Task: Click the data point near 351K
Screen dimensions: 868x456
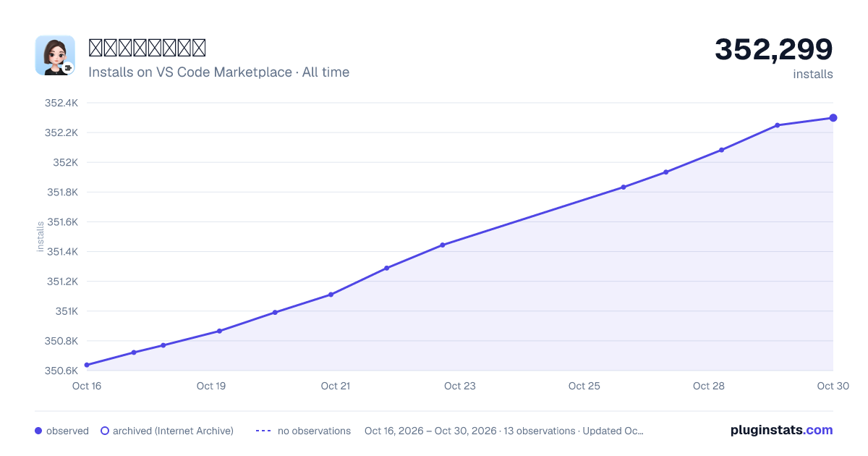Action: click(275, 313)
